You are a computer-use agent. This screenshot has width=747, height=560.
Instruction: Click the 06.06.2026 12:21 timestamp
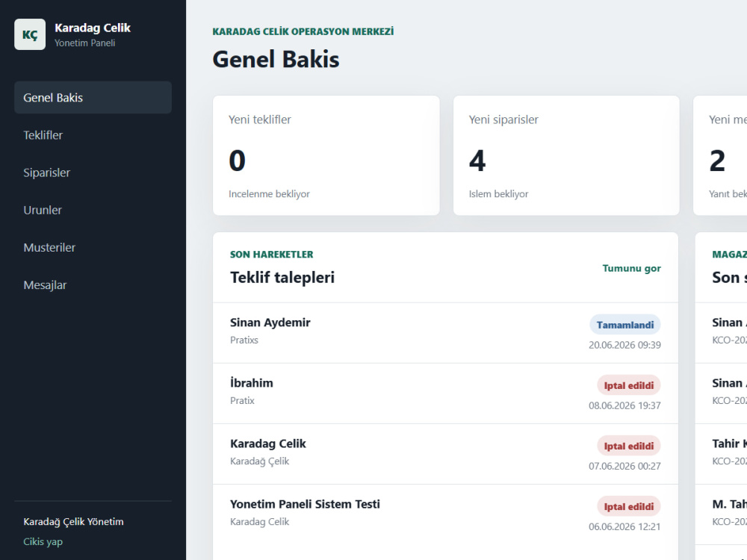(624, 526)
